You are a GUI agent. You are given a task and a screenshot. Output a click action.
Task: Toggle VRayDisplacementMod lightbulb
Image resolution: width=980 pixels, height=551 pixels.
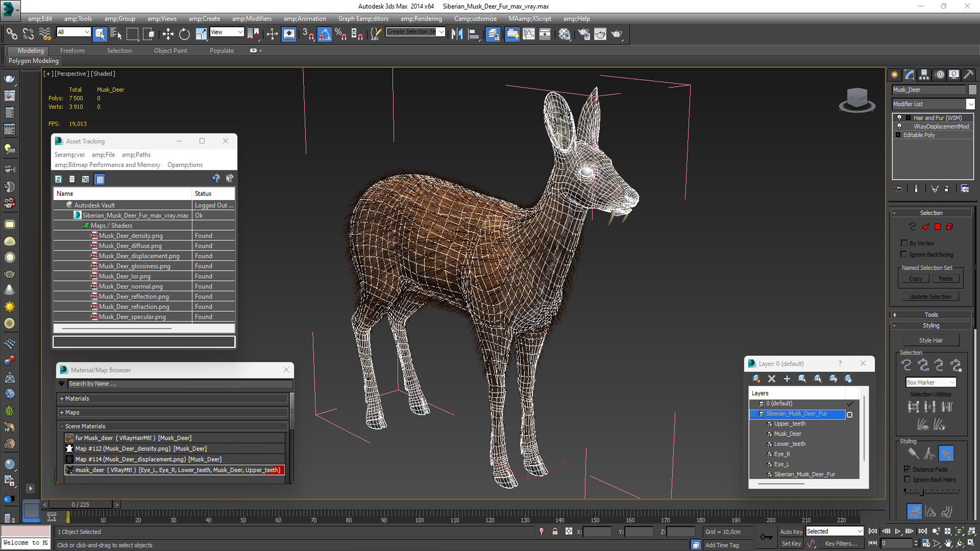point(899,126)
